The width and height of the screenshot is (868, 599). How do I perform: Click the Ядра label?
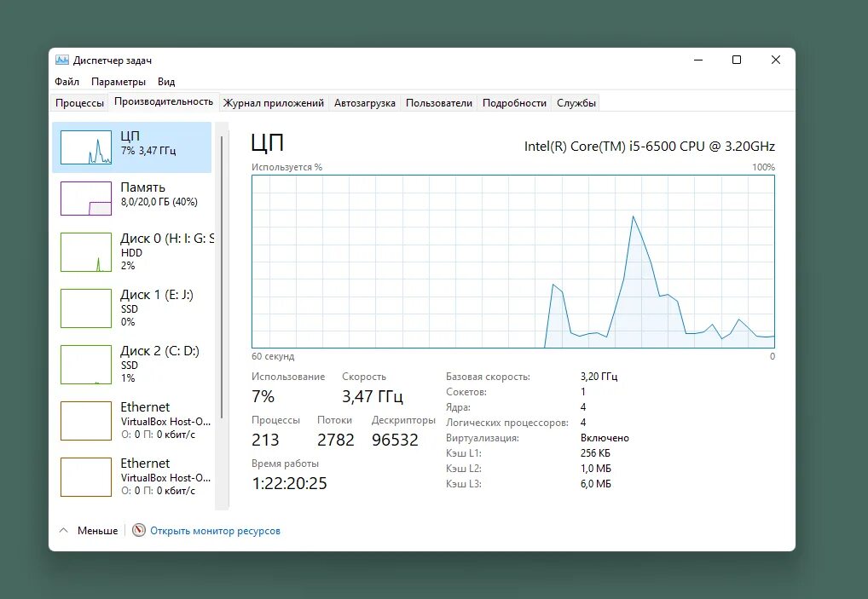458,407
